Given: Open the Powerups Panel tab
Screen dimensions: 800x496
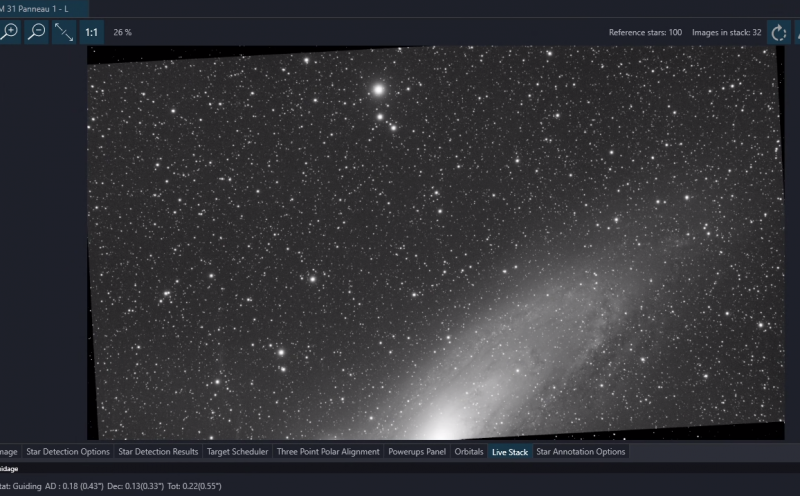Looking at the screenshot, I should click(x=417, y=452).
